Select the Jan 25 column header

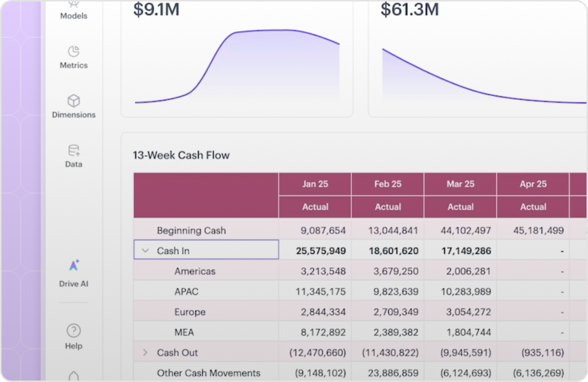click(315, 184)
